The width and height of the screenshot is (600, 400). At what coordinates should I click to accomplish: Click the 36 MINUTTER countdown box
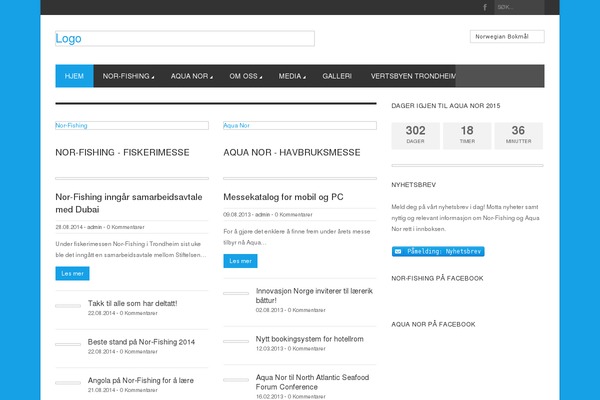tap(518, 136)
